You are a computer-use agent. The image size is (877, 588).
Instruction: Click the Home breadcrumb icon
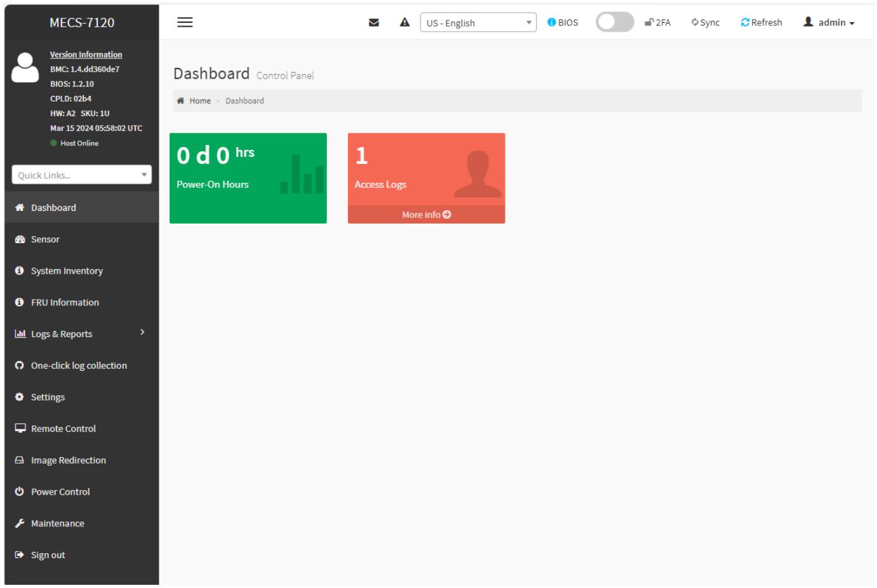tap(180, 100)
